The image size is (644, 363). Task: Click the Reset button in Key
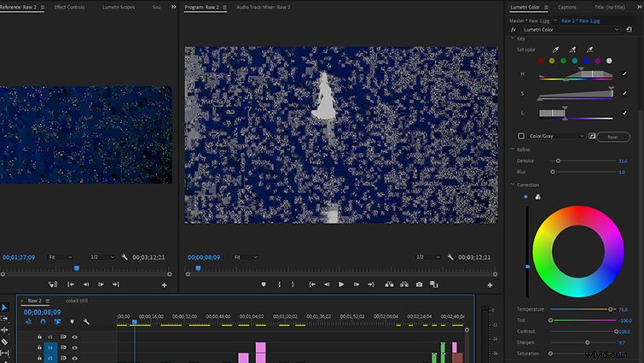tap(613, 137)
